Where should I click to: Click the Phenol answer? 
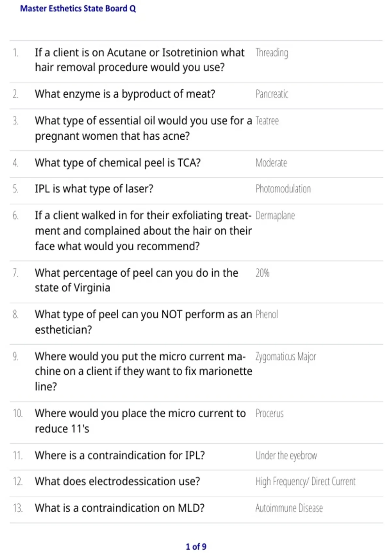[x=267, y=314]
